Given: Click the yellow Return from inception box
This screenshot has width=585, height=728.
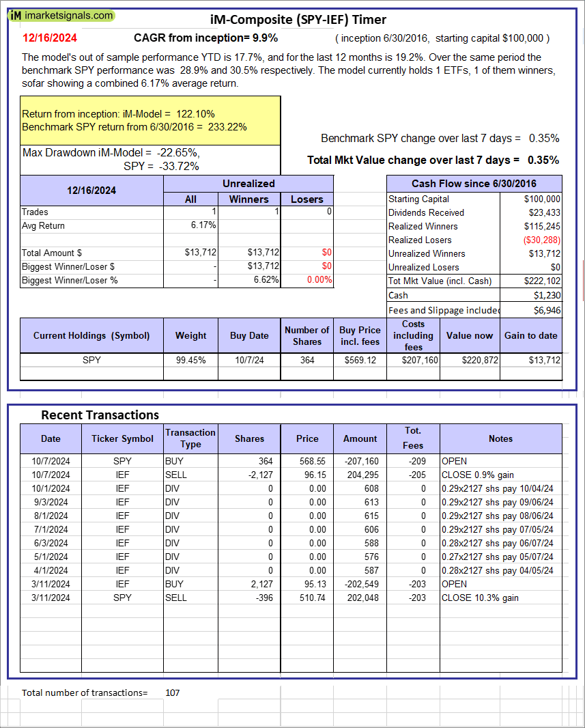Looking at the screenshot, I should (150, 120).
